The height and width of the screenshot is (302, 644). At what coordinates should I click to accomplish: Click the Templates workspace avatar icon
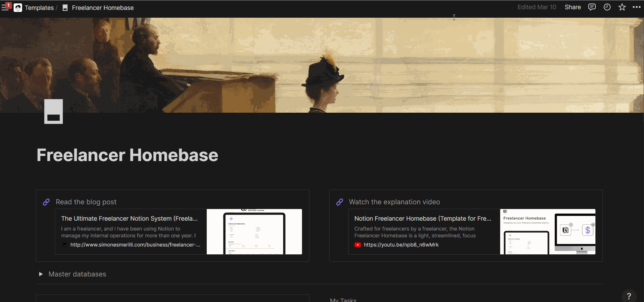(x=18, y=7)
